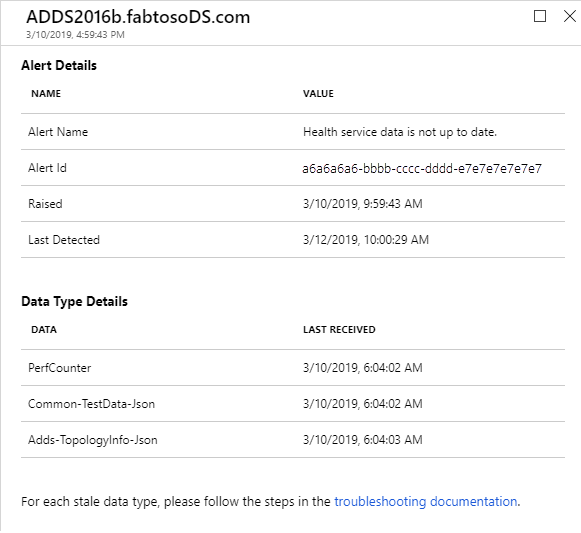The width and height of the screenshot is (581, 533).
Task: Select the Alert Id value
Action: coord(422,169)
